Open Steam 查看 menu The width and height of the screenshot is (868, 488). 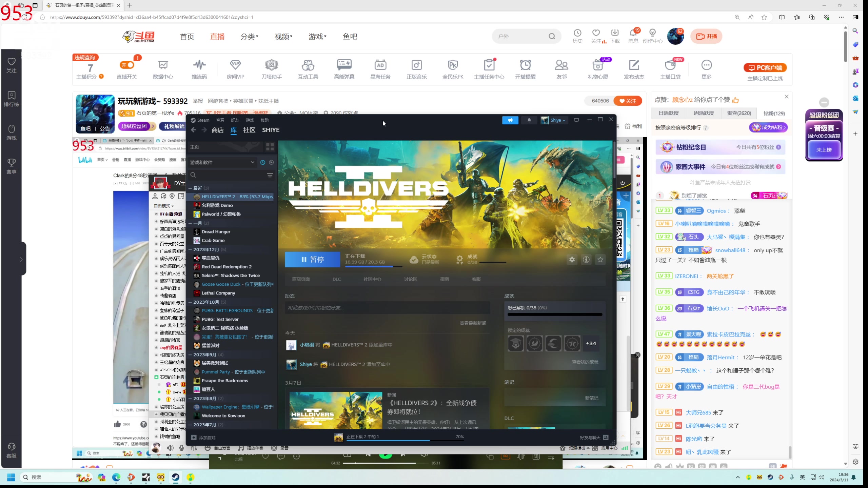220,120
